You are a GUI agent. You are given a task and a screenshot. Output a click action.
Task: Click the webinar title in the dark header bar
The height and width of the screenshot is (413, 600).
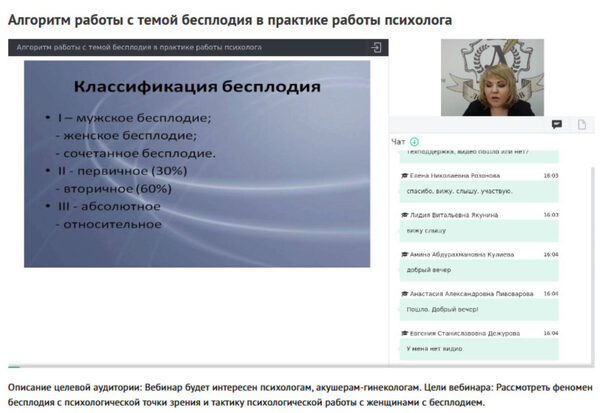139,47
